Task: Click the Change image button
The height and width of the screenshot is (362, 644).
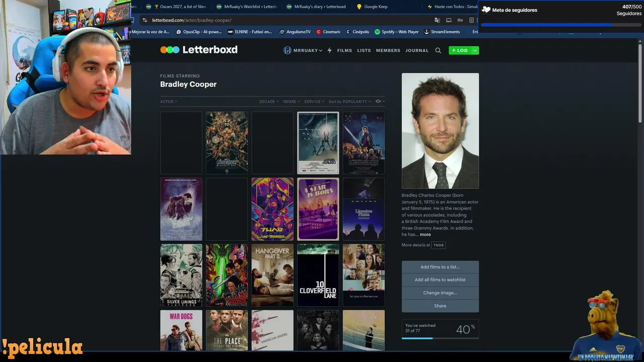Action: [440, 293]
